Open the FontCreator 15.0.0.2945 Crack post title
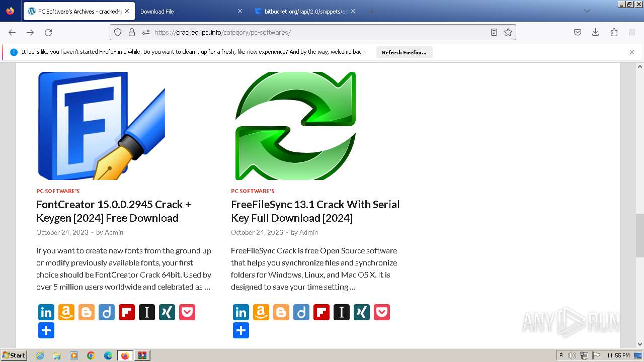The width and height of the screenshot is (644, 362). (114, 211)
